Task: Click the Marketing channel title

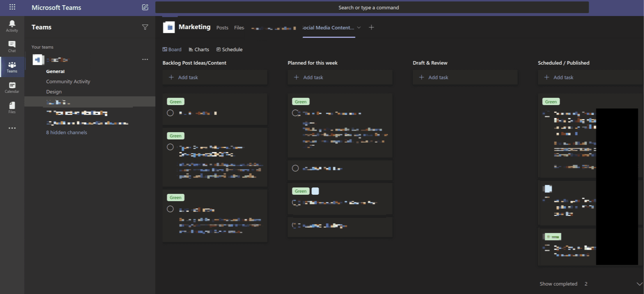Action: (194, 27)
